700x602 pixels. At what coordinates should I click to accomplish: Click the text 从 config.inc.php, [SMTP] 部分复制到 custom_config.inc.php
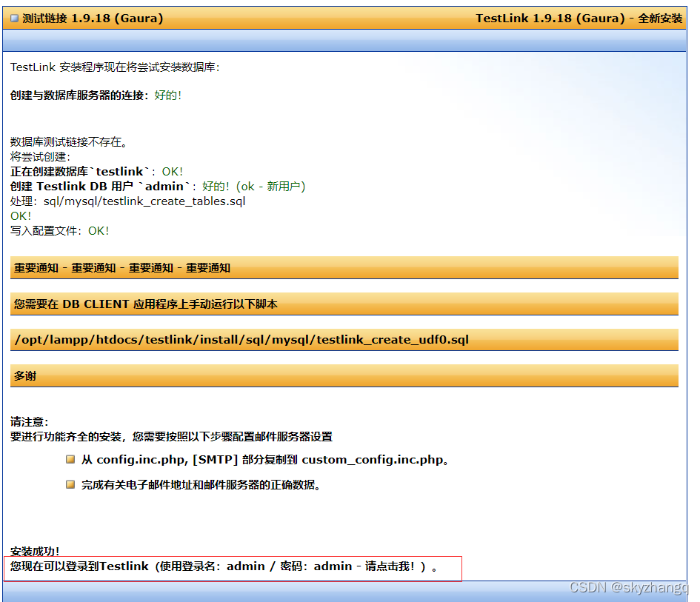264,460
